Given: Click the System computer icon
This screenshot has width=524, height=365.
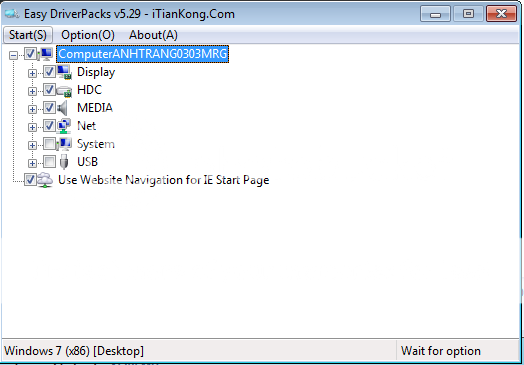Looking at the screenshot, I should click(64, 144).
